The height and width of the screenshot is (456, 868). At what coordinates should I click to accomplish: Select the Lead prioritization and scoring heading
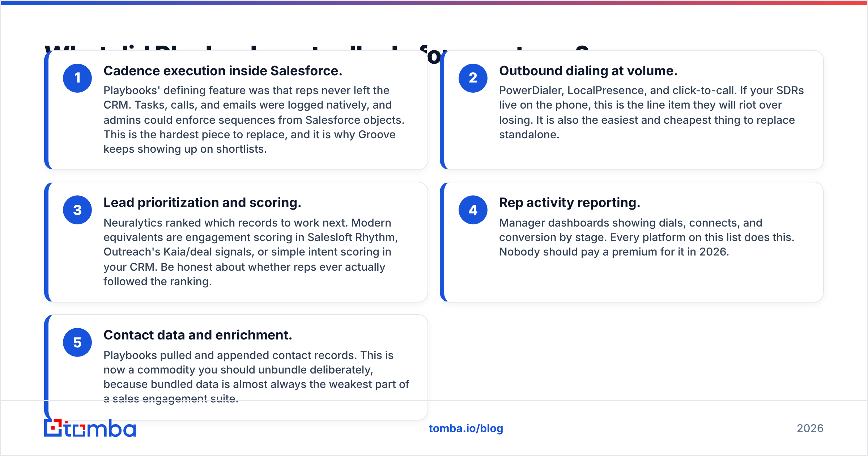tap(202, 203)
